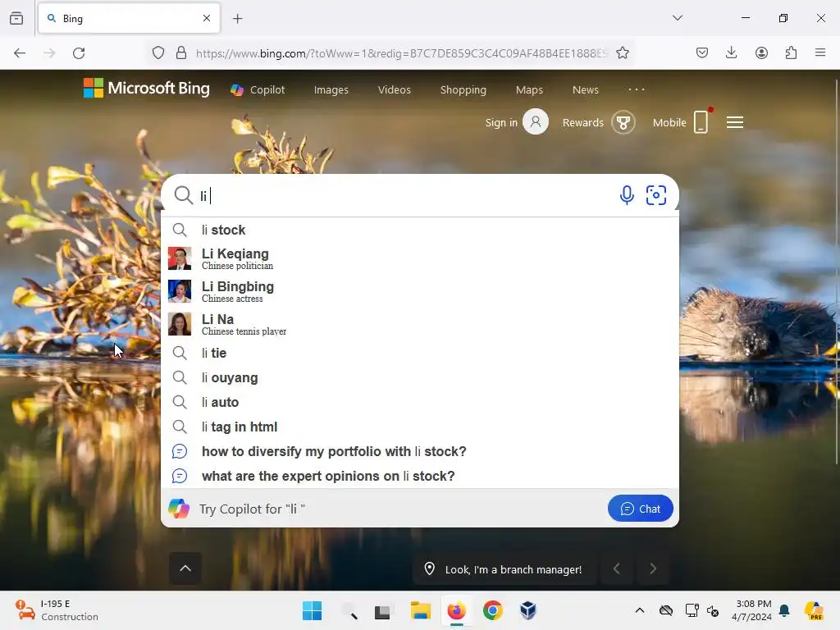Image resolution: width=840 pixels, height=630 pixels.
Task: Select the 'li tag in html' suggestion
Action: [419, 427]
